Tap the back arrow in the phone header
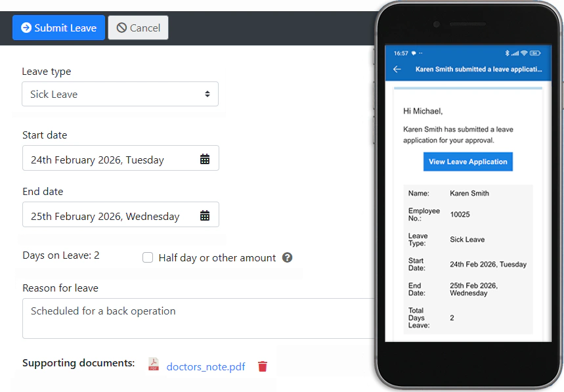Screen dimensions: 564x392 [x=397, y=70]
